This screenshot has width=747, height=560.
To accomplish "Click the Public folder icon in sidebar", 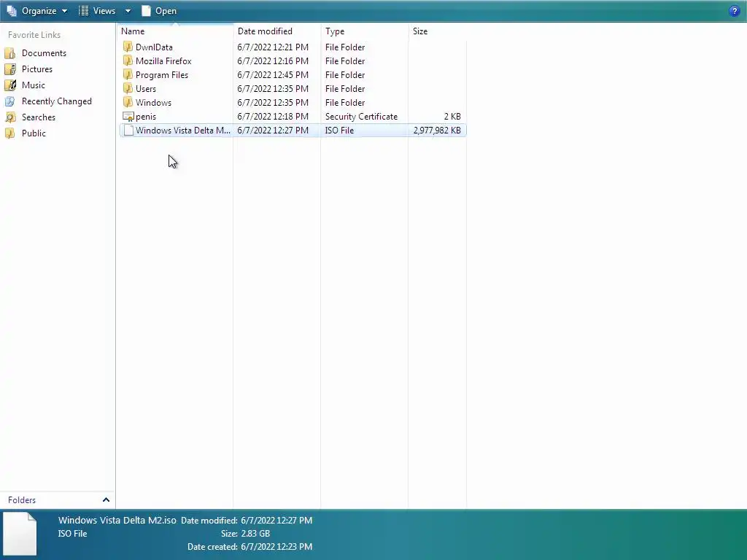I will (10, 133).
